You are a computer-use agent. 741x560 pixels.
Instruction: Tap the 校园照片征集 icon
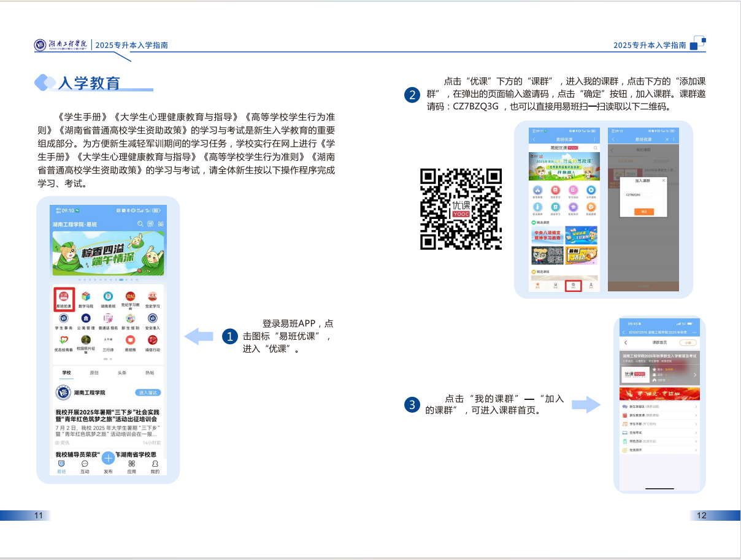(x=86, y=340)
